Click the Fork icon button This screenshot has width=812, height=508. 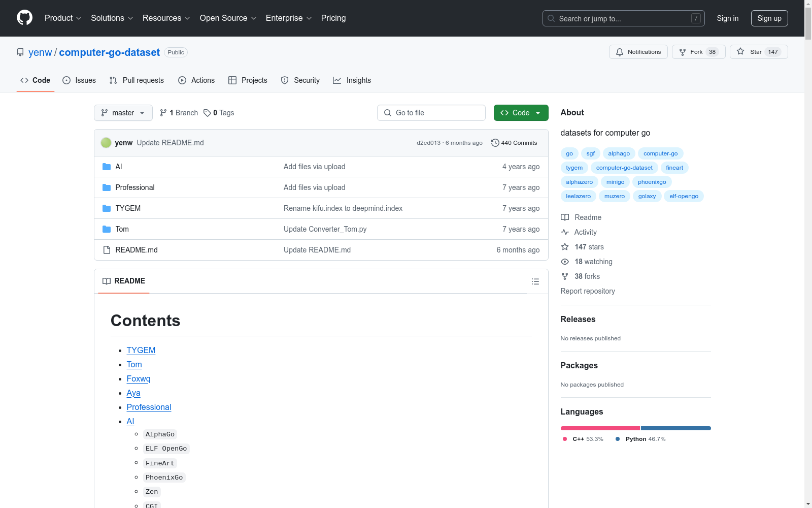pyautogui.click(x=683, y=52)
